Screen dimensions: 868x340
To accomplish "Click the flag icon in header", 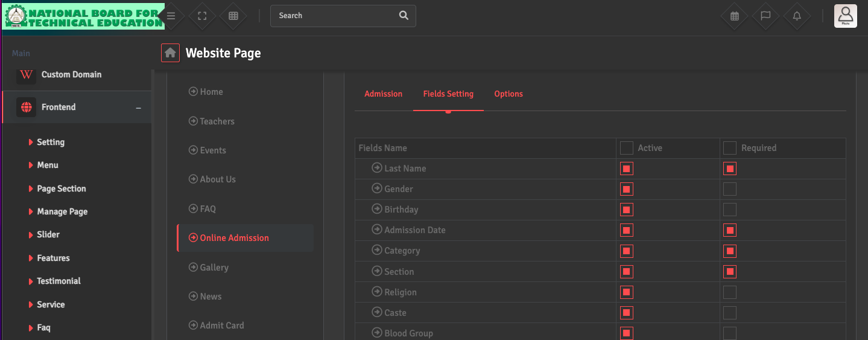I will pyautogui.click(x=765, y=16).
